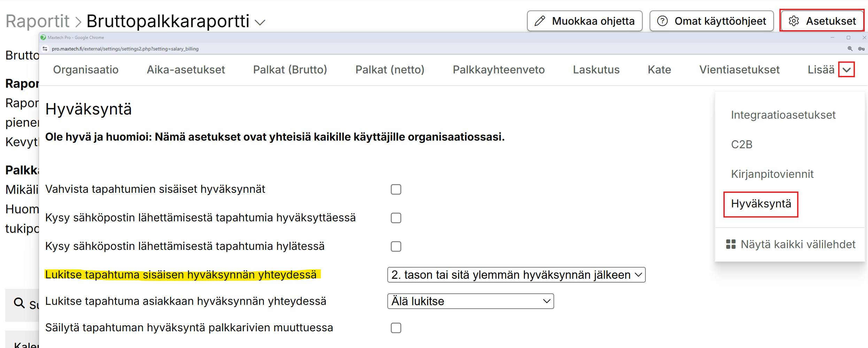Open site information icon beside the URL
The image size is (868, 348).
(x=45, y=49)
